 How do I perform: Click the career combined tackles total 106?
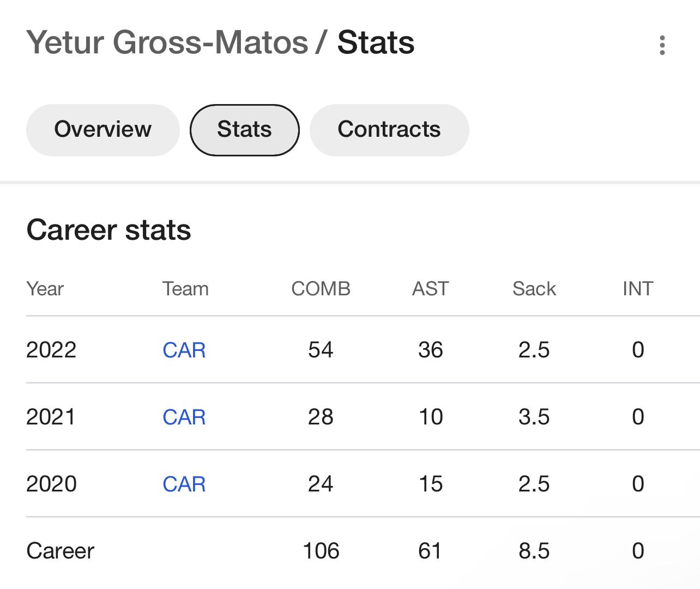coord(321,551)
